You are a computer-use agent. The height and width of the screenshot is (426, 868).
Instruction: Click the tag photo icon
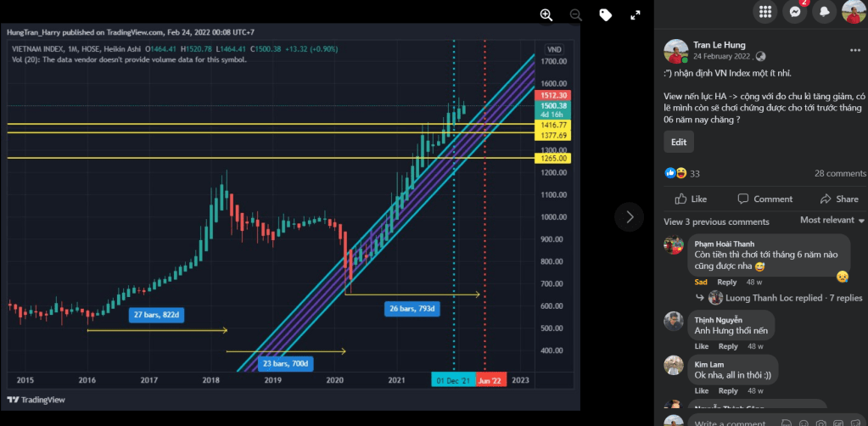[605, 15]
